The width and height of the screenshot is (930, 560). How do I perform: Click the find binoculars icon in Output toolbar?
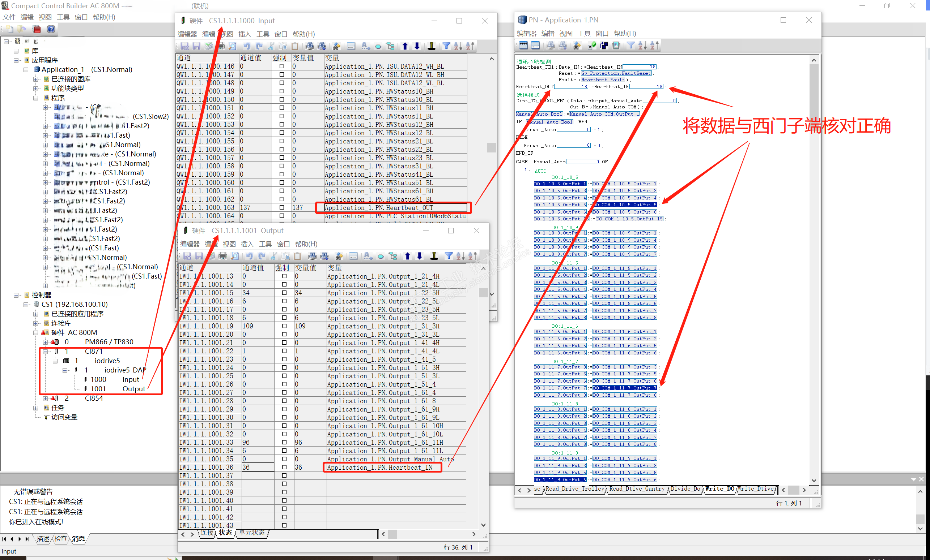click(x=312, y=256)
